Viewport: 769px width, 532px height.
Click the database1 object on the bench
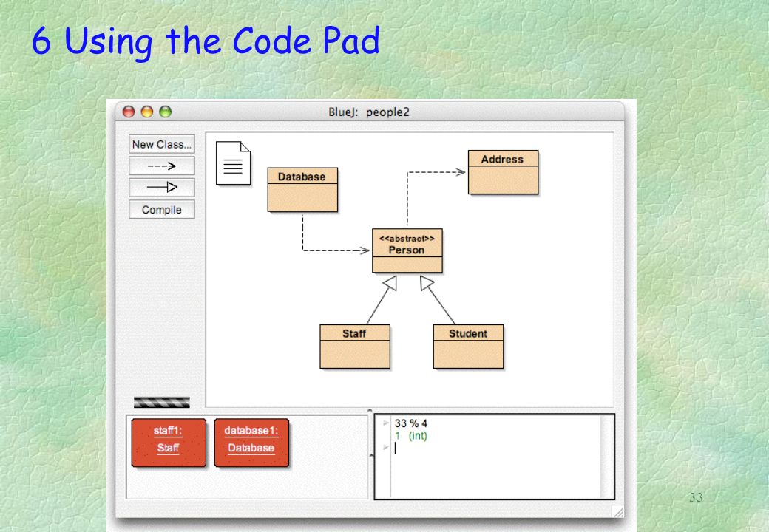click(251, 443)
